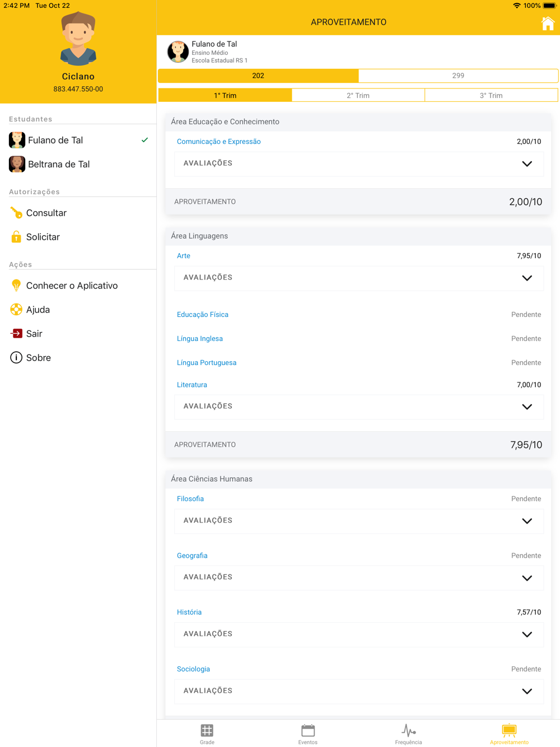Click Escola Estadual RS 1 label

pyautogui.click(x=220, y=60)
